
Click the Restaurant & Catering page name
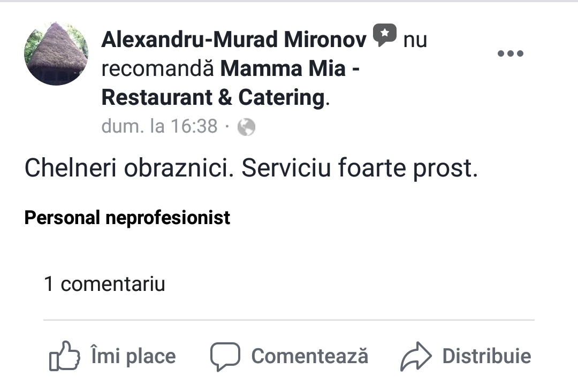(213, 98)
